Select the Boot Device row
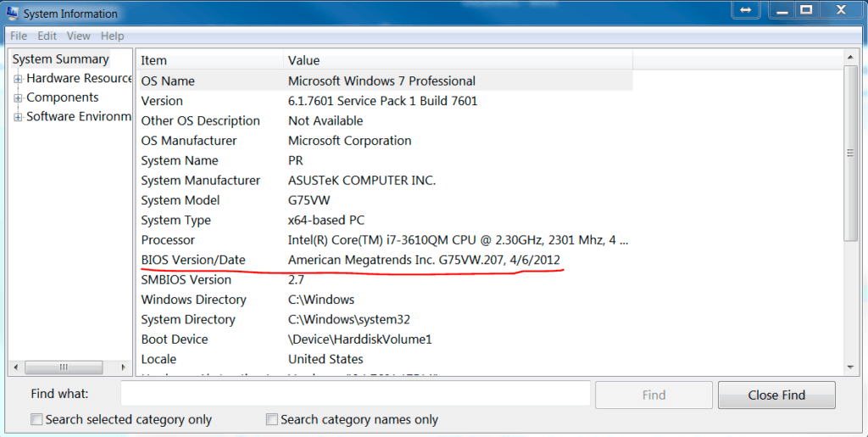Screen dimensions: 868x437 (x=386, y=339)
